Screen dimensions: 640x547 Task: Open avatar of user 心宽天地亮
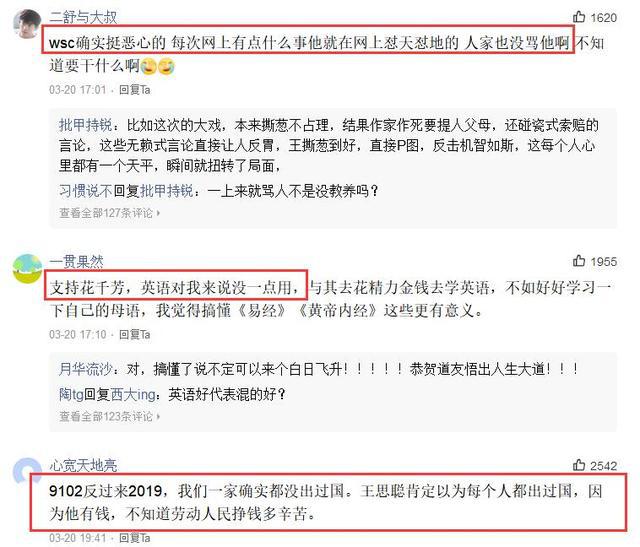(x=27, y=469)
